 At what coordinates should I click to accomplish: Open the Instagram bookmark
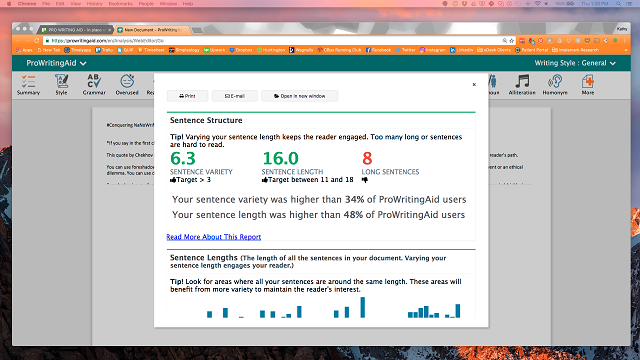[x=433, y=50]
